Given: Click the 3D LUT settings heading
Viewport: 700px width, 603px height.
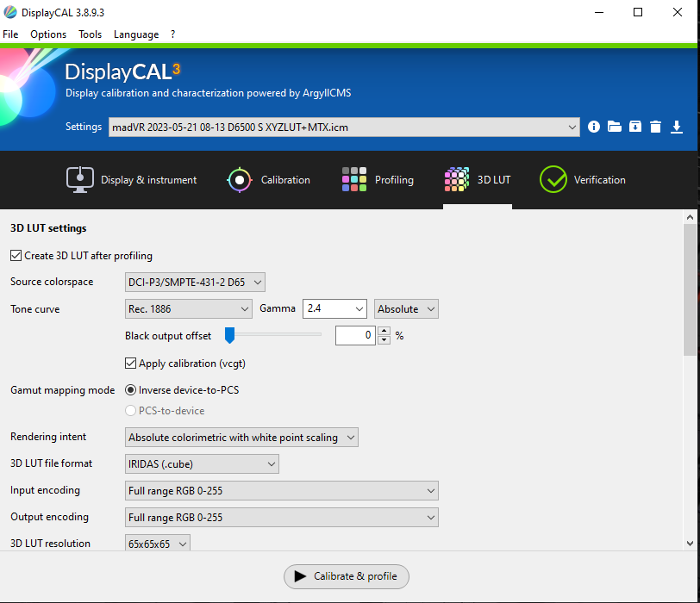Looking at the screenshot, I should (x=48, y=228).
